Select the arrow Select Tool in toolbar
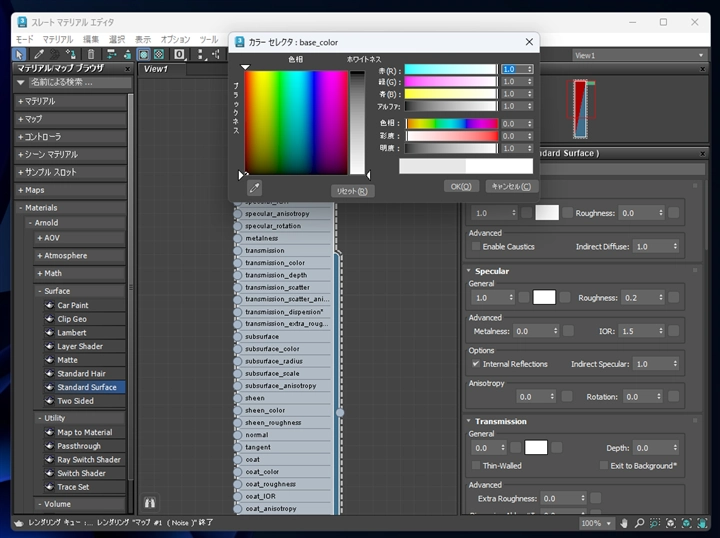The image size is (720, 538). pos(19,55)
